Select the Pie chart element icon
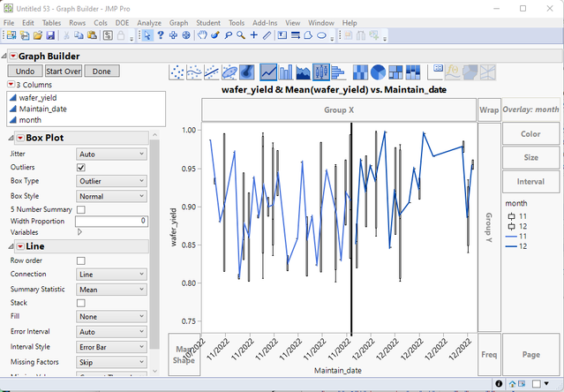This screenshot has height=392, width=564. point(379,72)
